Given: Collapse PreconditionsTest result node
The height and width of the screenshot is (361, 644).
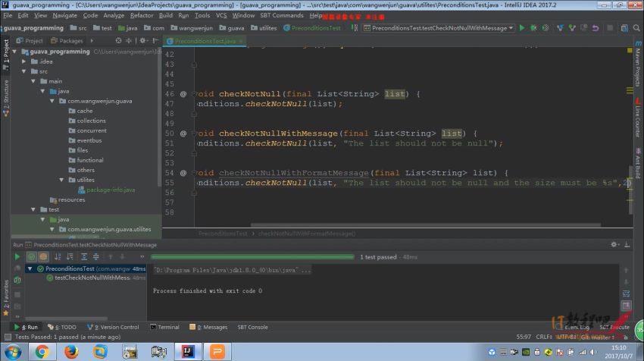Looking at the screenshot, I should pyautogui.click(x=30, y=268).
